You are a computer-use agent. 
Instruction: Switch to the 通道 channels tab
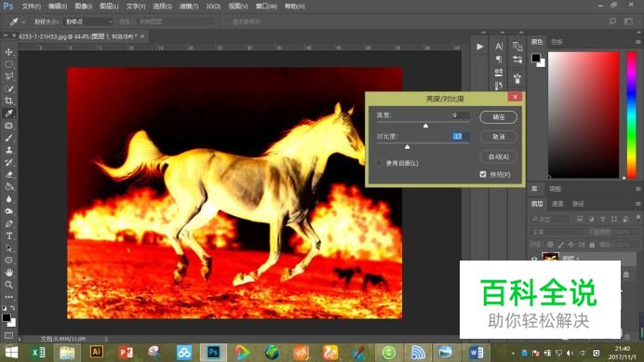(x=557, y=204)
